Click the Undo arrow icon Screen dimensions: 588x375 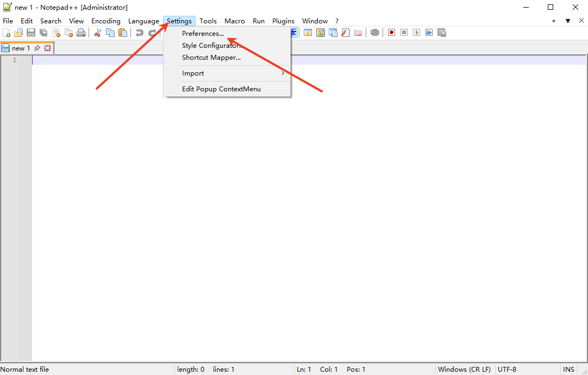[x=140, y=33]
